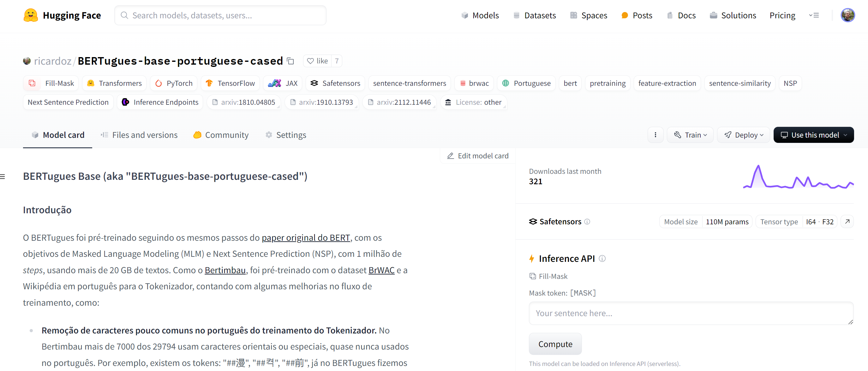Click the three-dot options menu
The width and height of the screenshot is (868, 371).
click(655, 135)
